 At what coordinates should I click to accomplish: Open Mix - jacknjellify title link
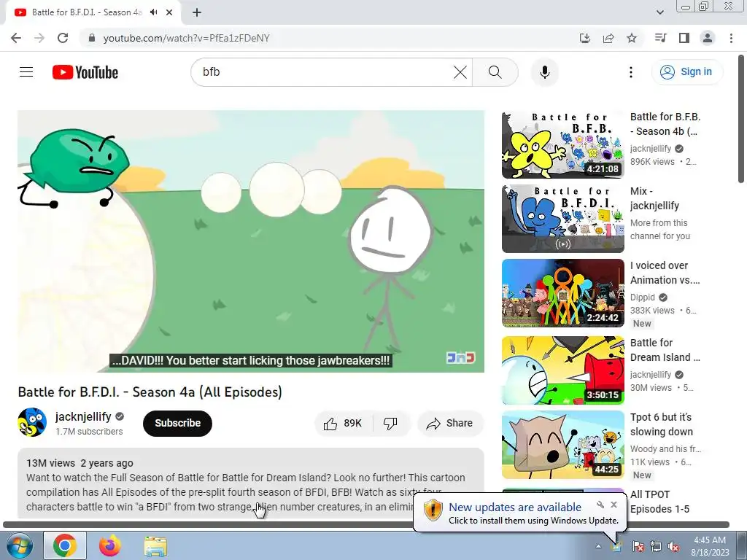click(x=654, y=198)
